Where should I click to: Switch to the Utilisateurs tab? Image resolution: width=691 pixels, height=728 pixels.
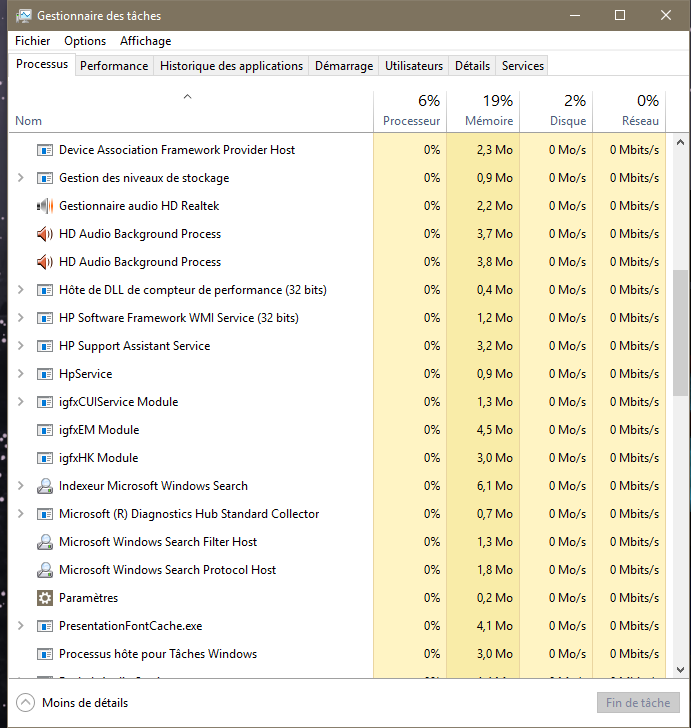(x=414, y=66)
